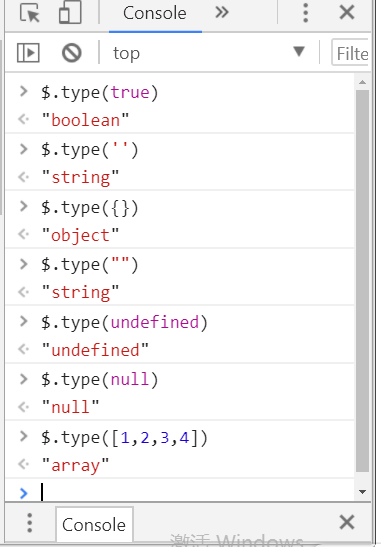Open the top JavaScript context dropdown
The width and height of the screenshot is (381, 547).
click(209, 53)
